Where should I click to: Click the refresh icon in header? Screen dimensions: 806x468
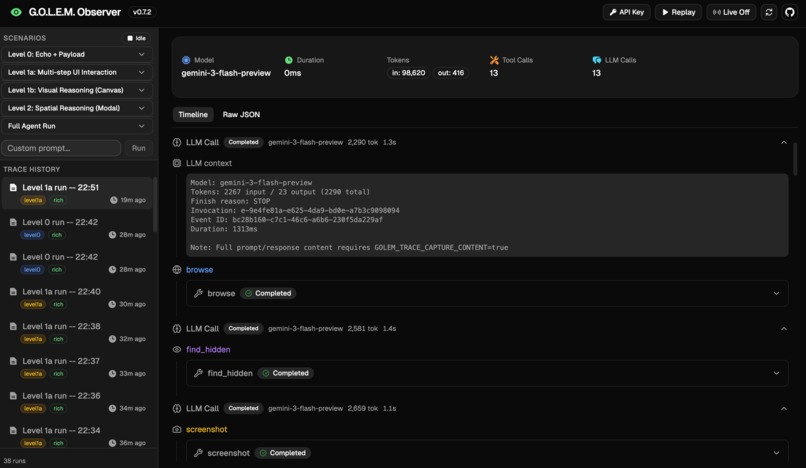click(768, 12)
